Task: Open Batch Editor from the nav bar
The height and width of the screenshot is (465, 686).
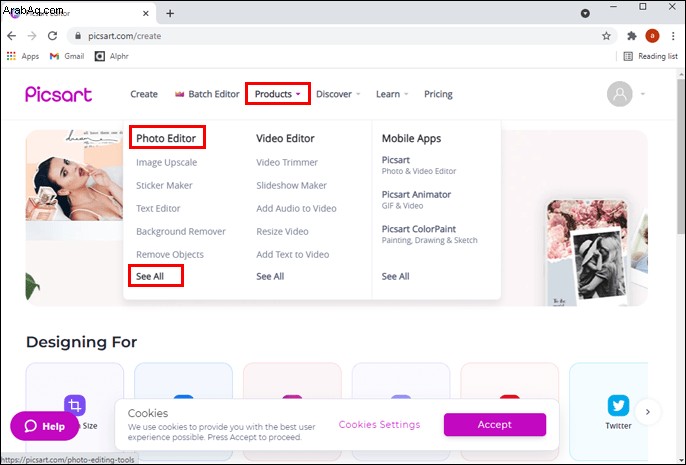Action: coord(207,94)
